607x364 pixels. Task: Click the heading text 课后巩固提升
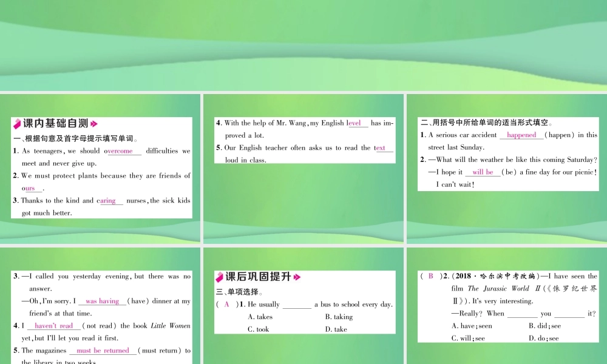[258, 277]
